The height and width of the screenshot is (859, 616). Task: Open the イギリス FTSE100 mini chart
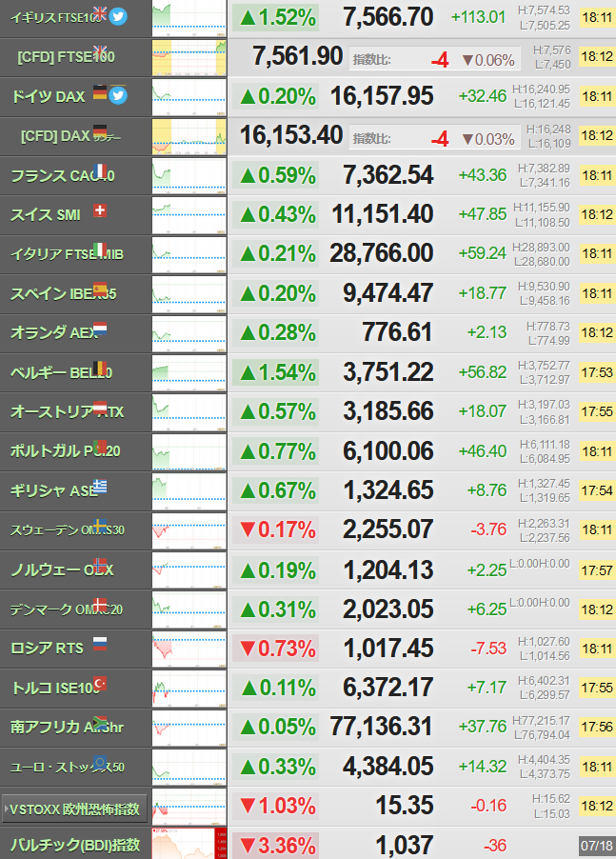pos(189,19)
